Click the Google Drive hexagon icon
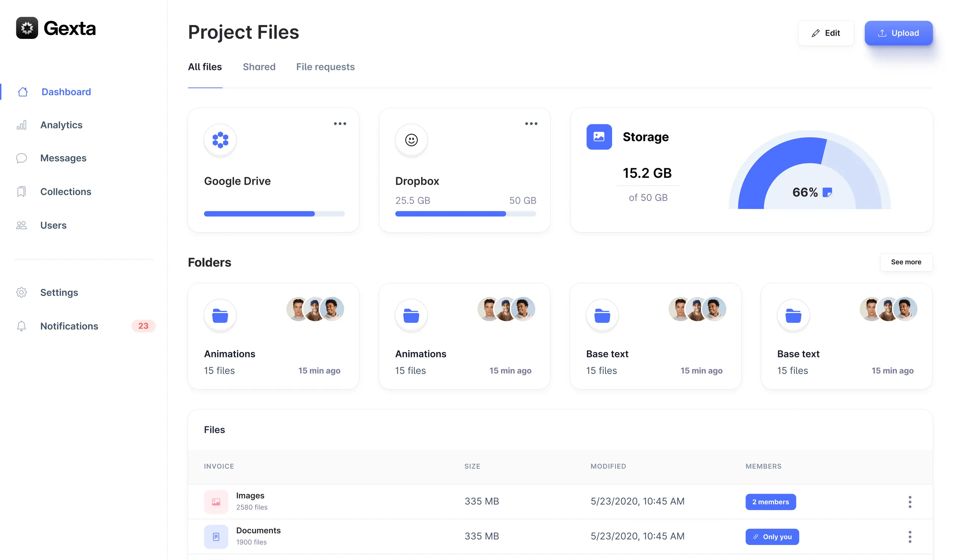 [x=220, y=140]
